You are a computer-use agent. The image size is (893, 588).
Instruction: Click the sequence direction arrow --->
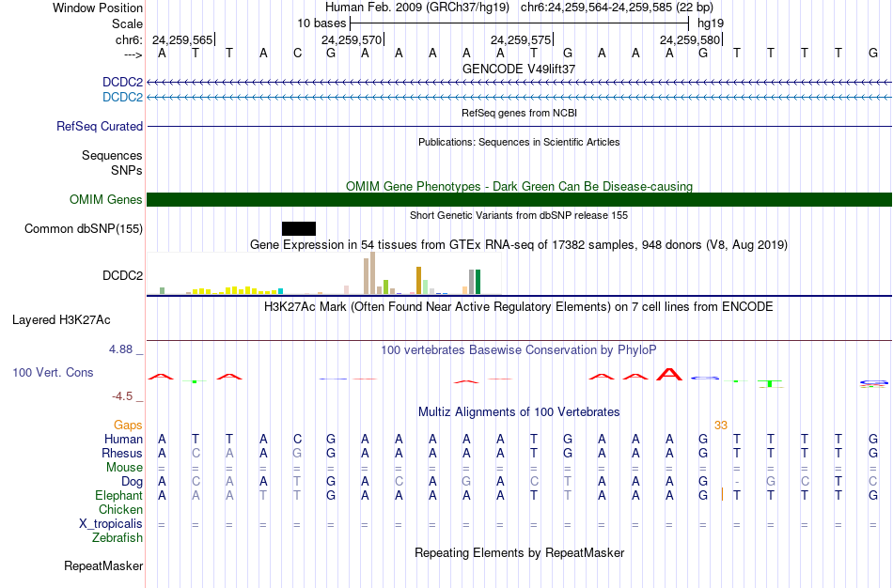pyautogui.click(x=133, y=54)
